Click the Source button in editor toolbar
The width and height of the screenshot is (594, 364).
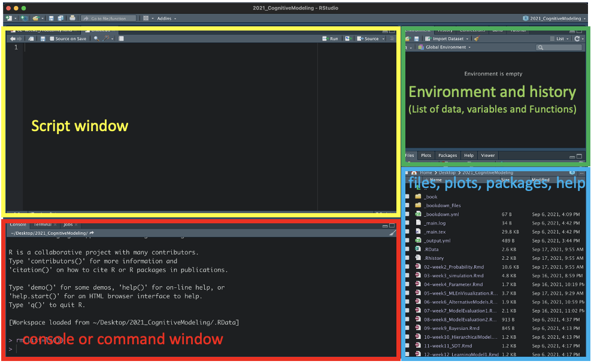pyautogui.click(x=368, y=39)
